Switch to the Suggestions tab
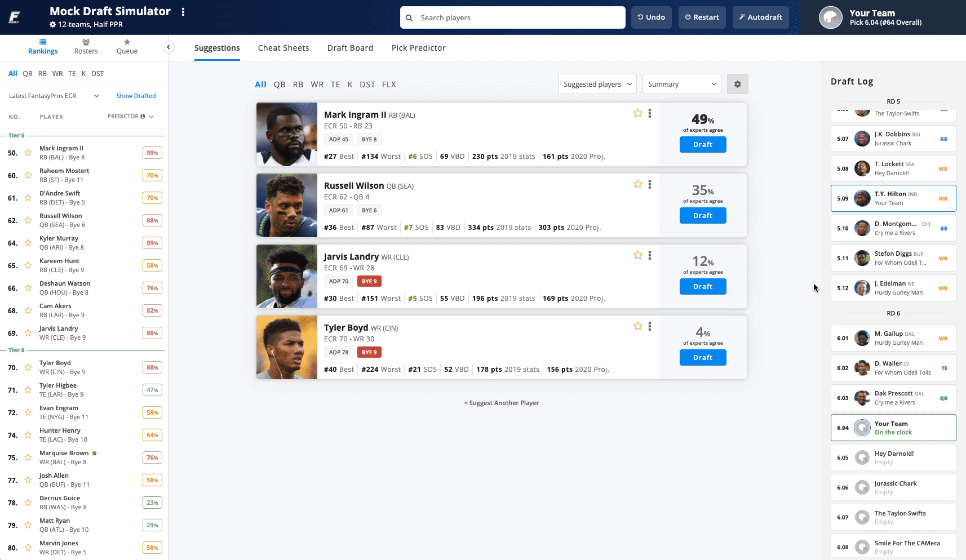Image resolution: width=966 pixels, height=560 pixels. coord(217,48)
